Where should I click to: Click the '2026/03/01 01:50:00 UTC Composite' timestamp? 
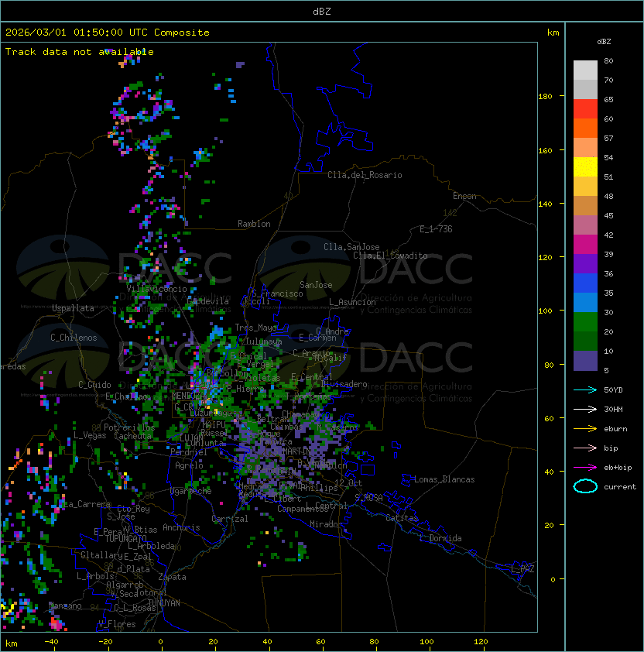pyautogui.click(x=108, y=33)
